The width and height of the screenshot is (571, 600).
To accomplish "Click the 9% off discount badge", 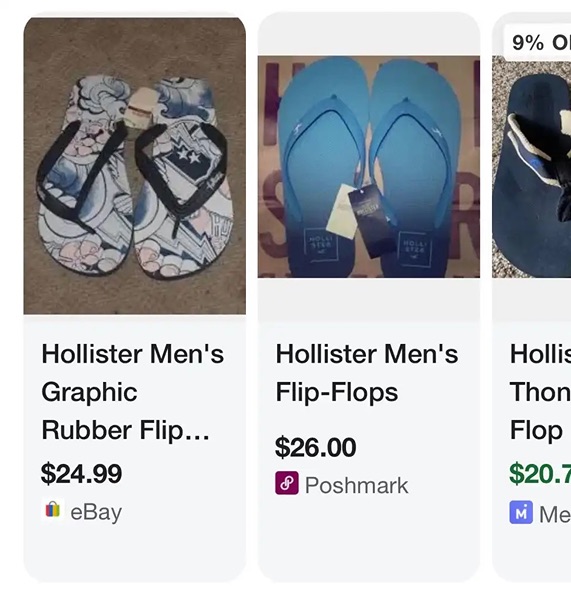I will (x=538, y=42).
